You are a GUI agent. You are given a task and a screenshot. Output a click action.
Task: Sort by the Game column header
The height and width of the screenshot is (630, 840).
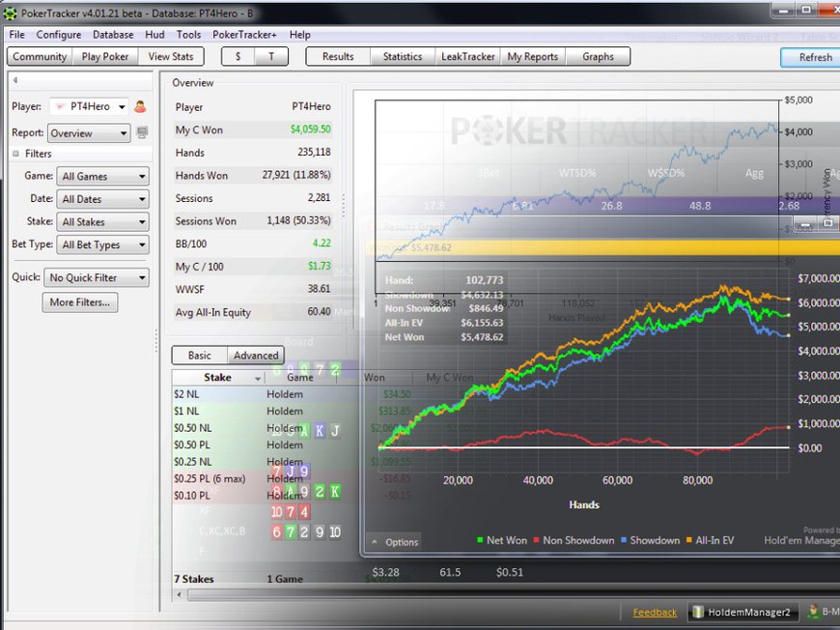(x=300, y=378)
